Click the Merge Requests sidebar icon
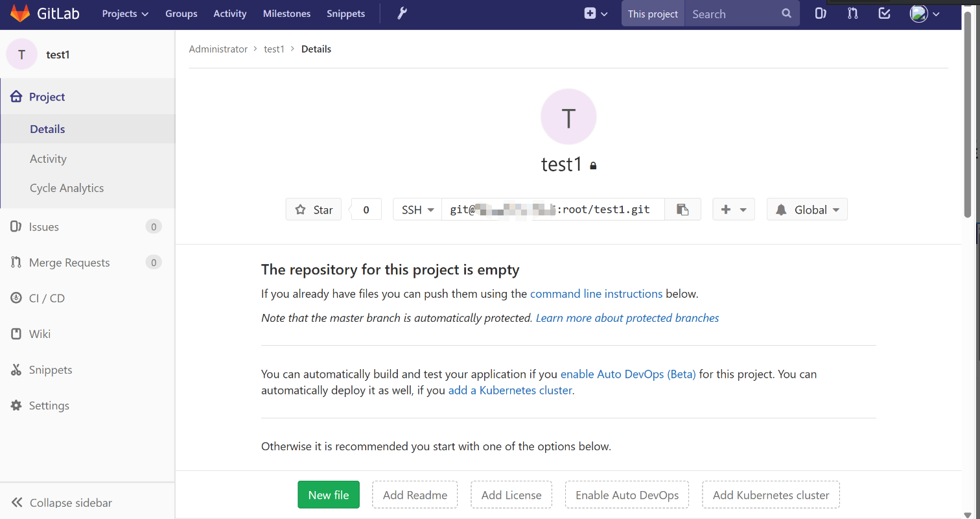Screen dimensions: 980x519 pyautogui.click(x=16, y=262)
